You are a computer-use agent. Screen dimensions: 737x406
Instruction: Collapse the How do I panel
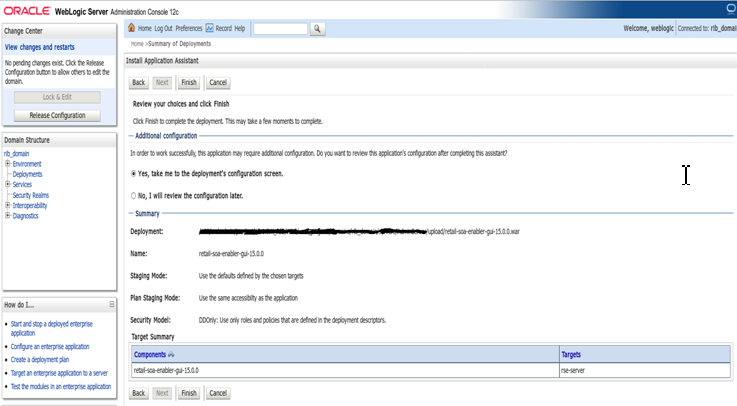tap(112, 304)
